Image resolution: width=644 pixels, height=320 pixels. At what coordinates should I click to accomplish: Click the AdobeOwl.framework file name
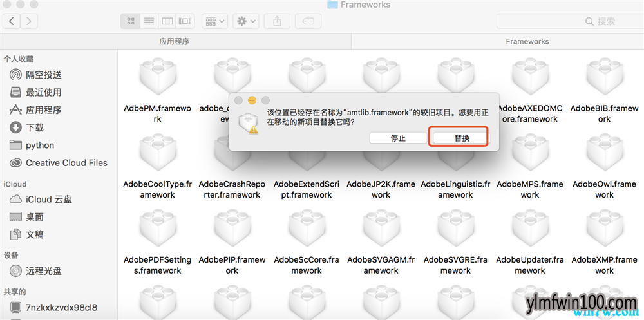[x=605, y=189]
